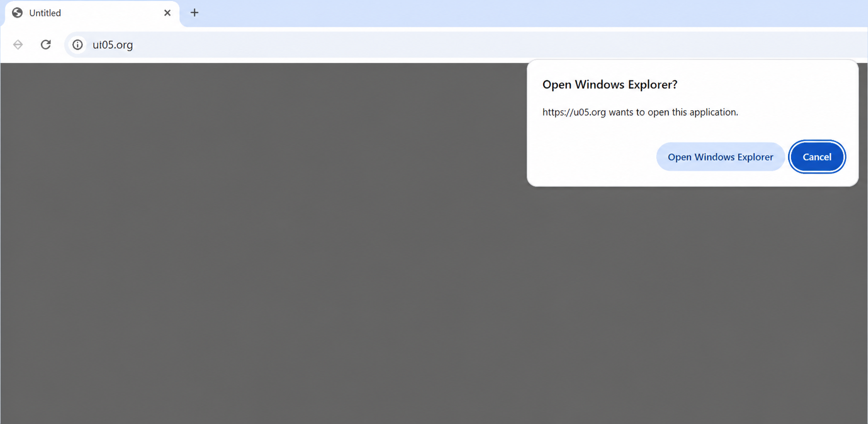The width and height of the screenshot is (868, 424).
Task: Click the globe favicon on the Untitled tab
Action: 17,13
